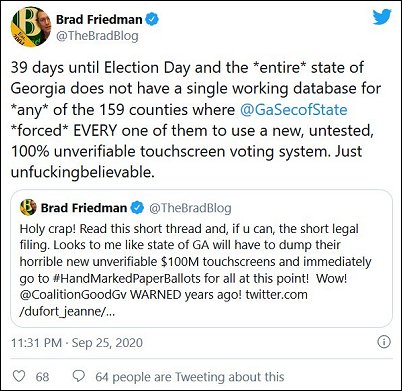Click the 68 likes count
This screenshot has height=391, width=402.
pyautogui.click(x=42, y=377)
